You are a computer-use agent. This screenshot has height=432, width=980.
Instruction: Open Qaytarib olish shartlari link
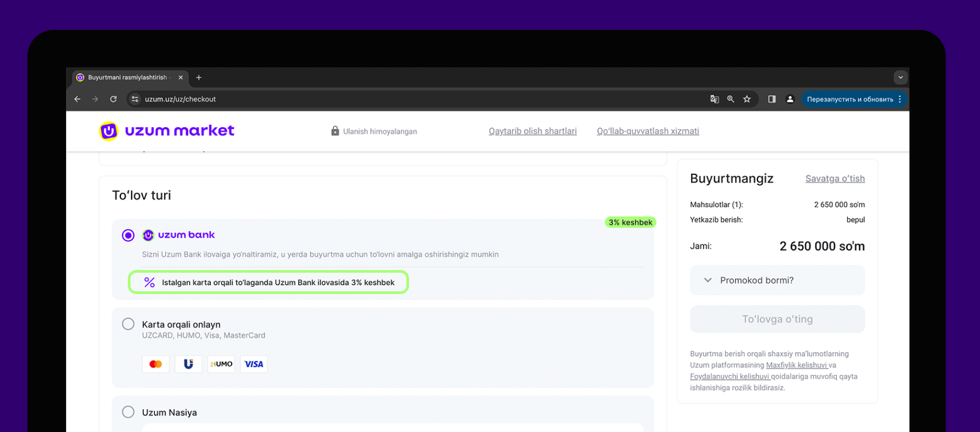tap(533, 131)
